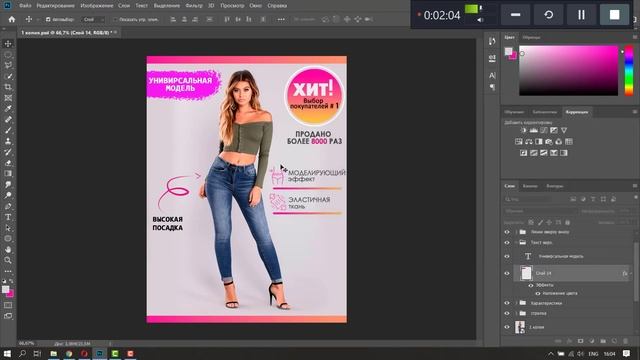Toggle the Auto-Select checkbox
Viewport: 640px width, 360px height.
[48, 19]
